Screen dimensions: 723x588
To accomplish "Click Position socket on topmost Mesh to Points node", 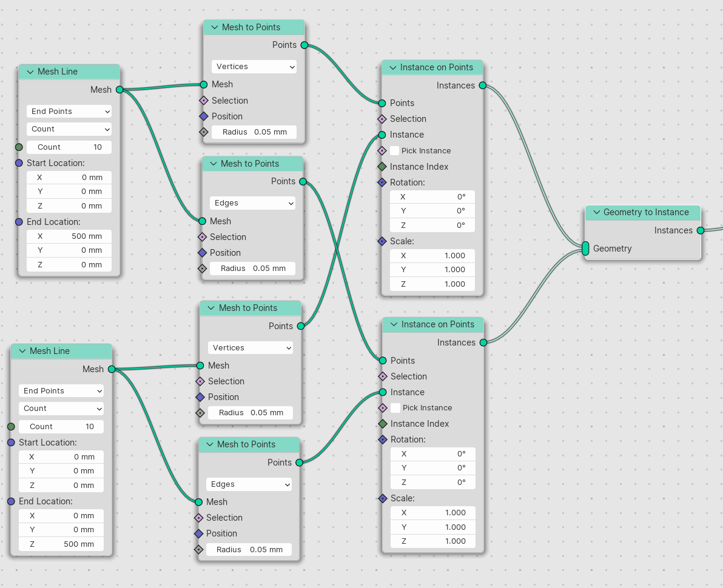I will [x=204, y=116].
